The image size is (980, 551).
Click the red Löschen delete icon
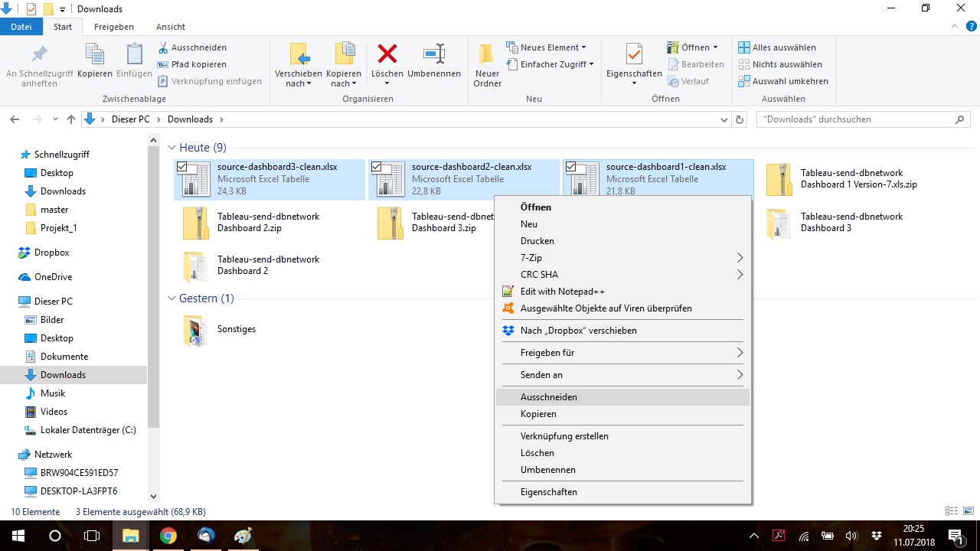[387, 55]
